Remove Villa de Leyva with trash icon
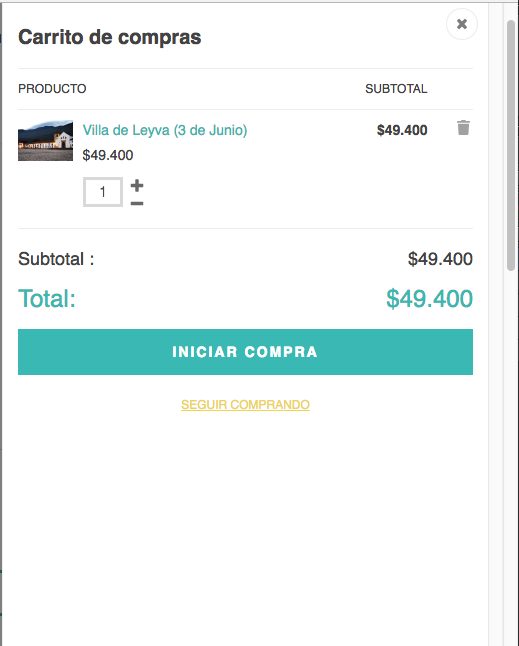Screen dimensions: 519x646 [463, 128]
